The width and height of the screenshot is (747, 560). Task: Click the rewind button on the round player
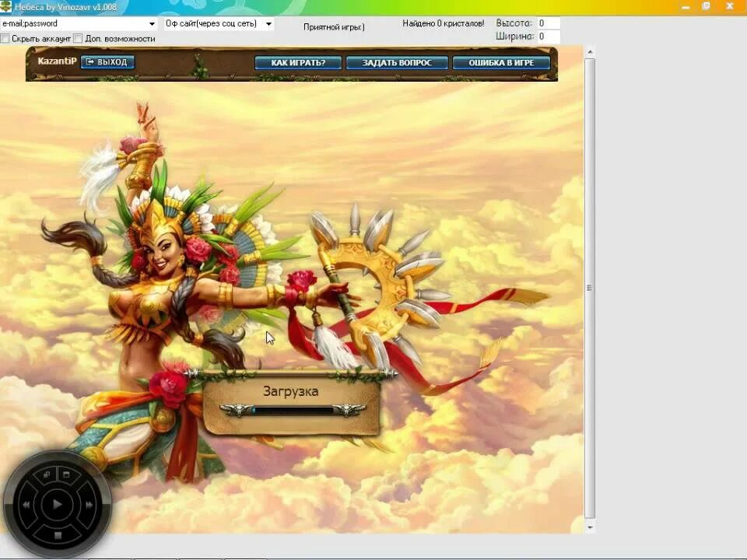point(26,505)
